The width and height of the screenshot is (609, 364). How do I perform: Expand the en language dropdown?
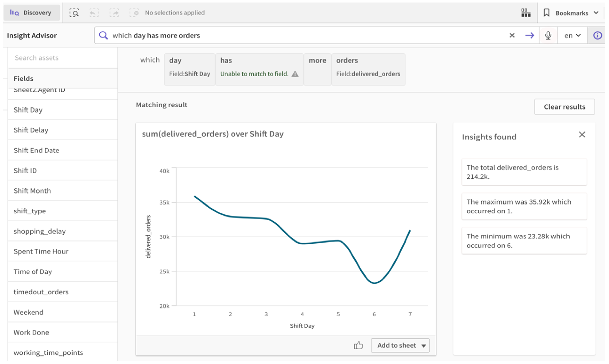coord(572,36)
